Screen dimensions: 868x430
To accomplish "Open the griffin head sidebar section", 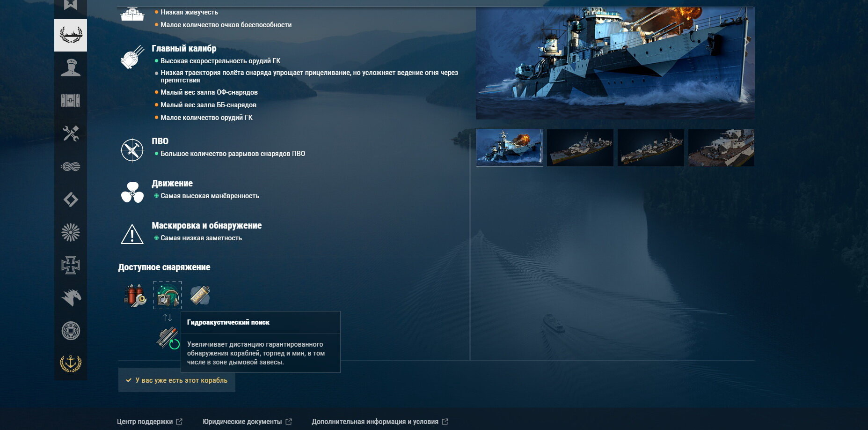I will [71, 298].
